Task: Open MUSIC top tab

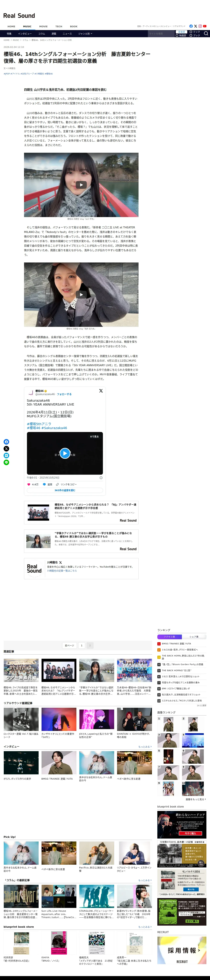Action: [x=27, y=27]
